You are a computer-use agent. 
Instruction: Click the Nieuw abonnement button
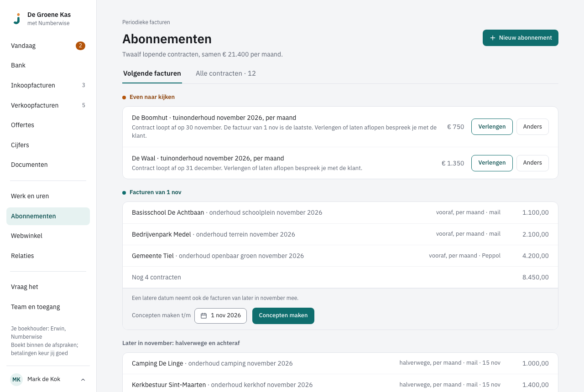tap(521, 38)
